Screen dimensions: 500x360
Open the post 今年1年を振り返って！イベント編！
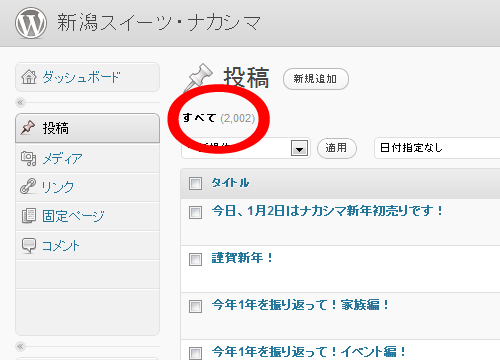tap(309, 352)
